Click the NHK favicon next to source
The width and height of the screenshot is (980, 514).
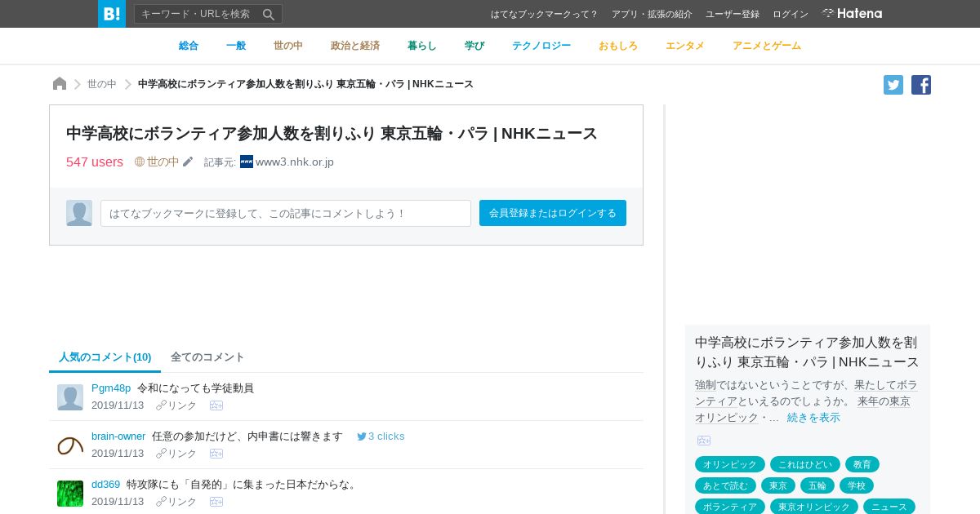tap(247, 162)
